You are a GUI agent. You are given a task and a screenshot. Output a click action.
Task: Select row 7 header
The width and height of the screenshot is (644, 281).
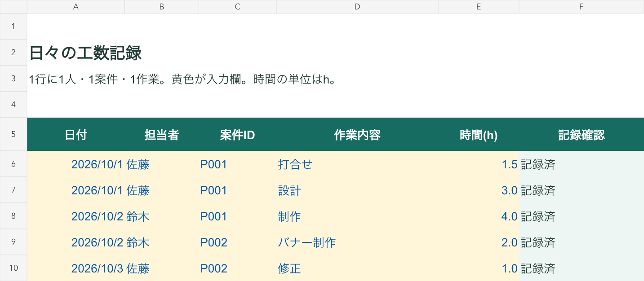pyautogui.click(x=13, y=190)
